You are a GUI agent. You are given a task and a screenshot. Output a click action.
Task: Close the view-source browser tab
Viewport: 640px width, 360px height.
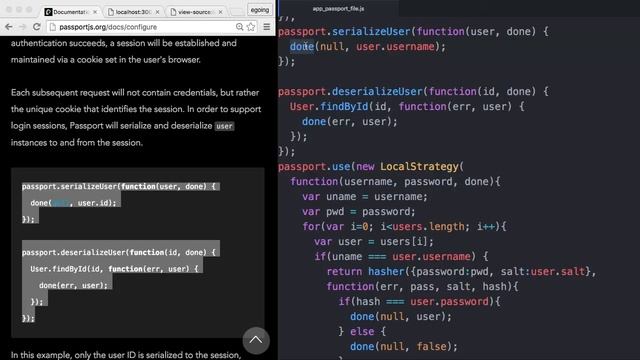pyautogui.click(x=220, y=12)
